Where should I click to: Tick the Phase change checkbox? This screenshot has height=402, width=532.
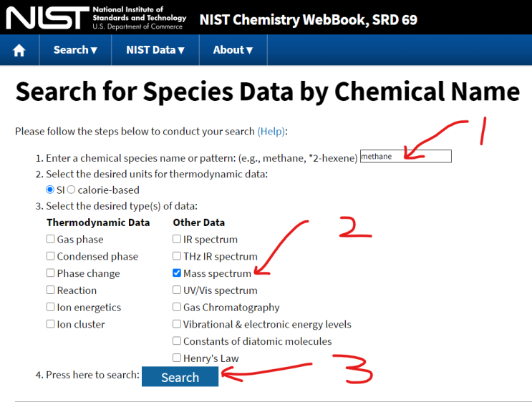click(51, 273)
